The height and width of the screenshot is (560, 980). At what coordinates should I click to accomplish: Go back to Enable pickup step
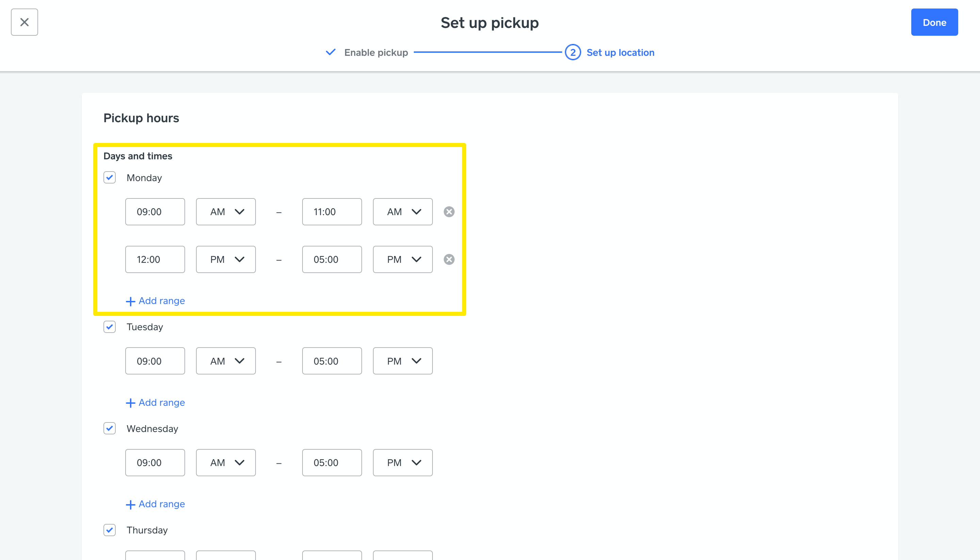(376, 52)
